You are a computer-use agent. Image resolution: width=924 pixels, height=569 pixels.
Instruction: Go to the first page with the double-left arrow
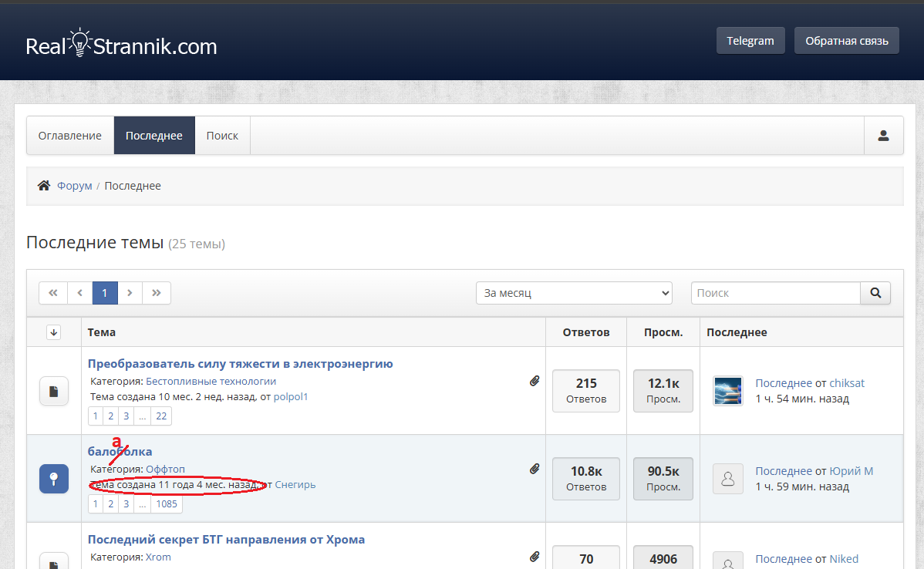53,293
